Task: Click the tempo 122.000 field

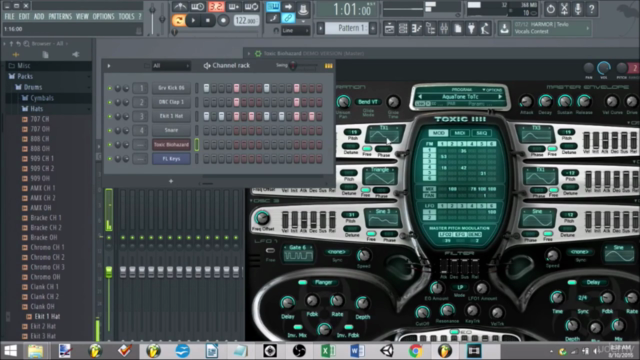Action: click(246, 20)
